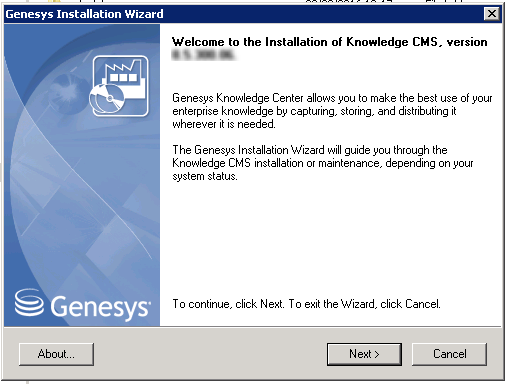Click the blurred version number text
Screen dimensions: 505x384
click(203, 55)
